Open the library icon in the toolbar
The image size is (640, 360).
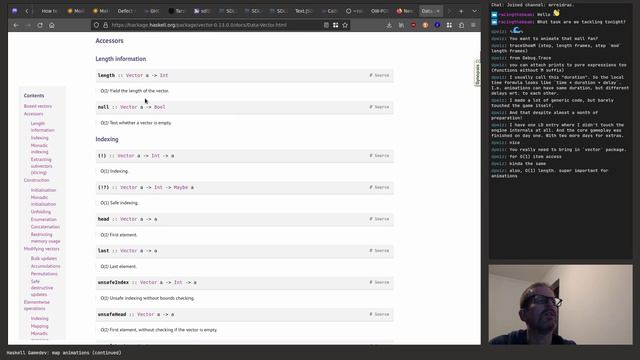[401, 25]
